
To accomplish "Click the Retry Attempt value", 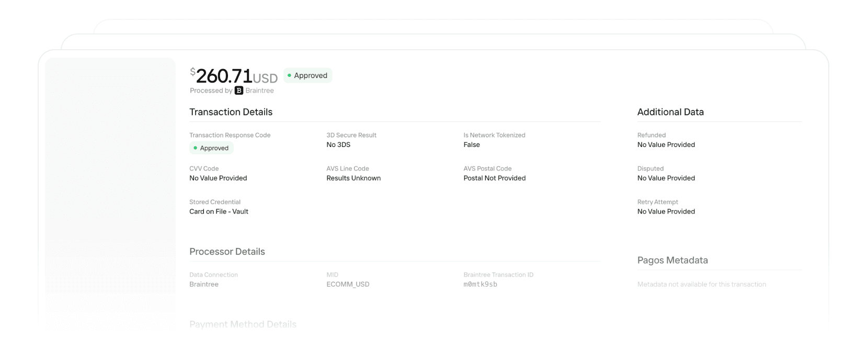I will [x=666, y=212].
